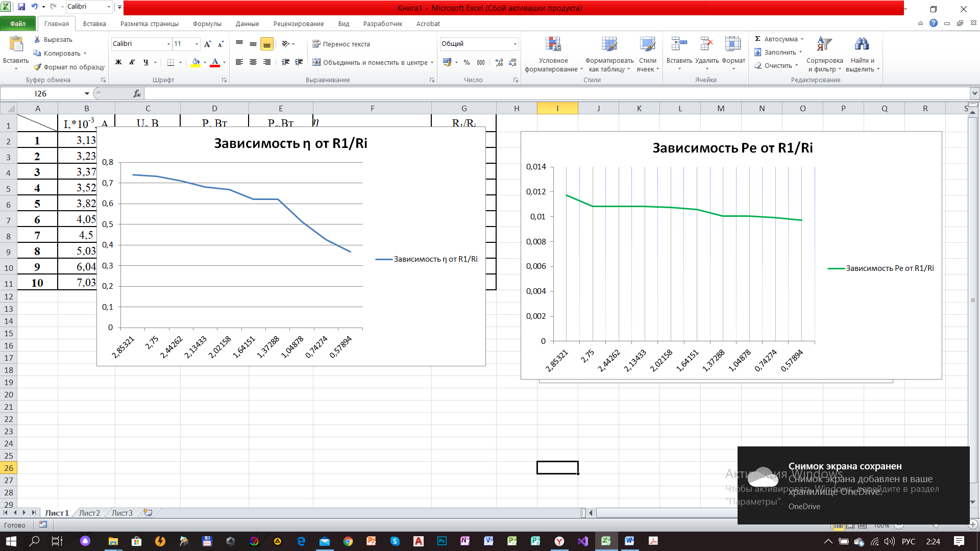Expand the formula bar
Image resolution: width=980 pixels, height=551 pixels.
coord(974,93)
